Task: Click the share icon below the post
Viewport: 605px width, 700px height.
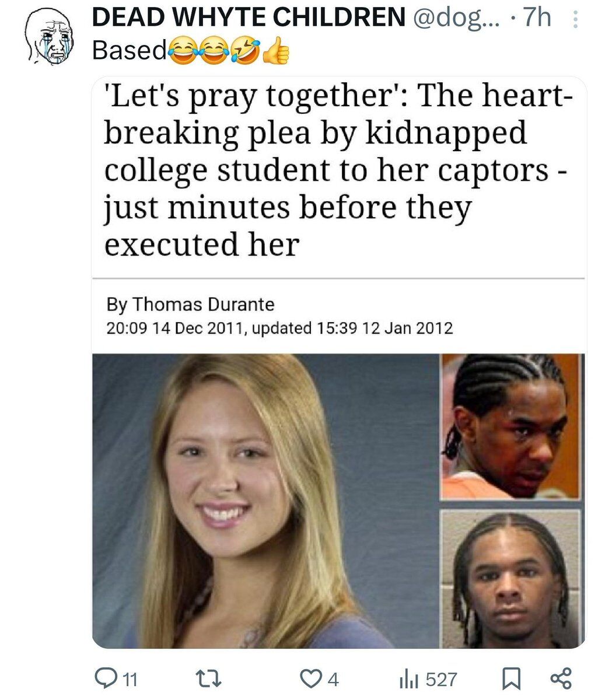Action: coord(561,679)
